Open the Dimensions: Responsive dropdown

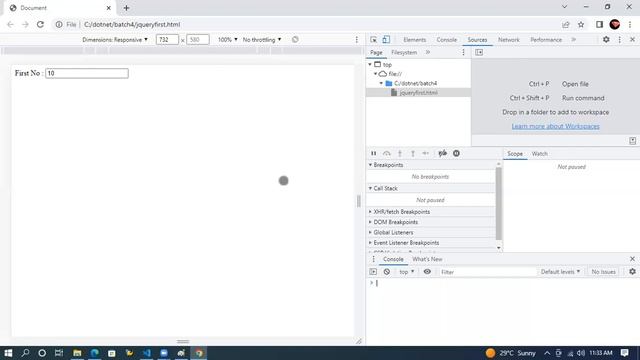(x=115, y=40)
